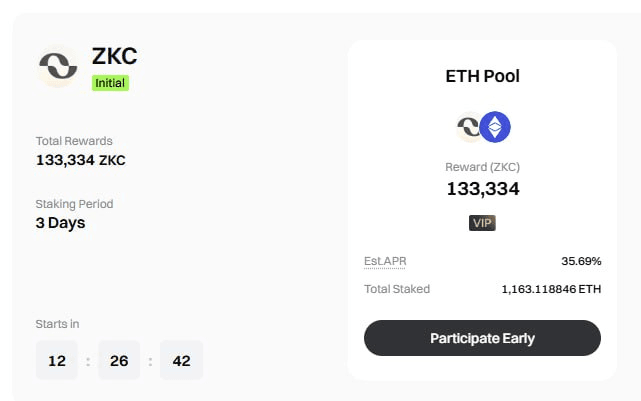This screenshot has width=641, height=401.
Task: Click the Reward (ZKC) label
Action: point(482,167)
